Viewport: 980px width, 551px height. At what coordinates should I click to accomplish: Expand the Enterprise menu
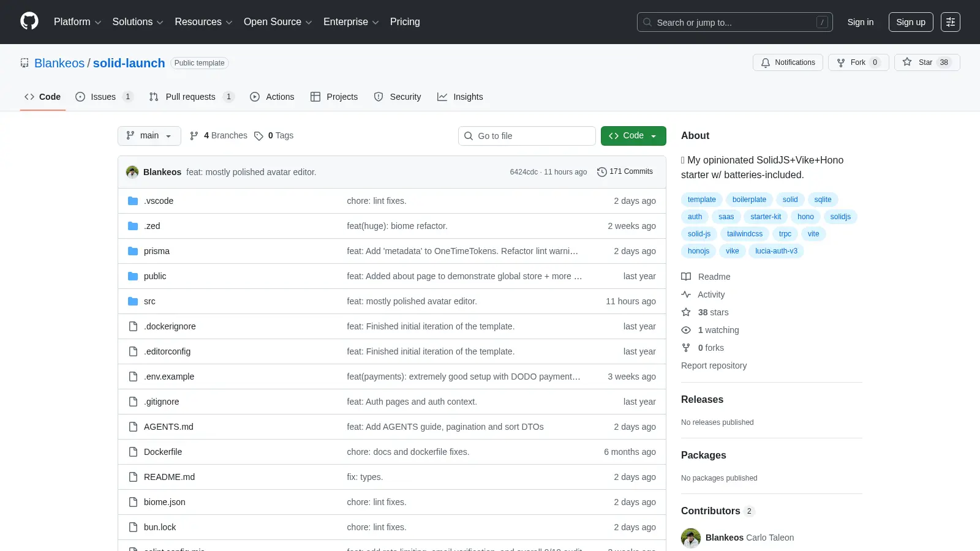coord(351,22)
